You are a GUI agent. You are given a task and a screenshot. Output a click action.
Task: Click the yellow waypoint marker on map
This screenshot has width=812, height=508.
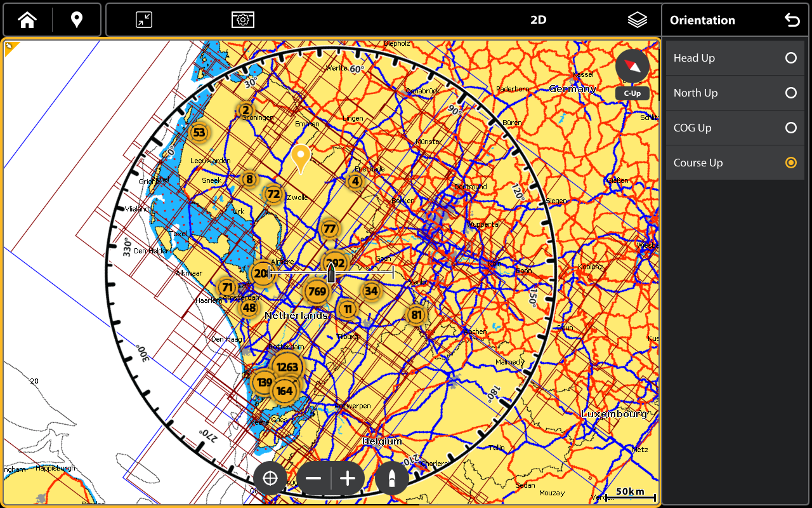(x=301, y=157)
